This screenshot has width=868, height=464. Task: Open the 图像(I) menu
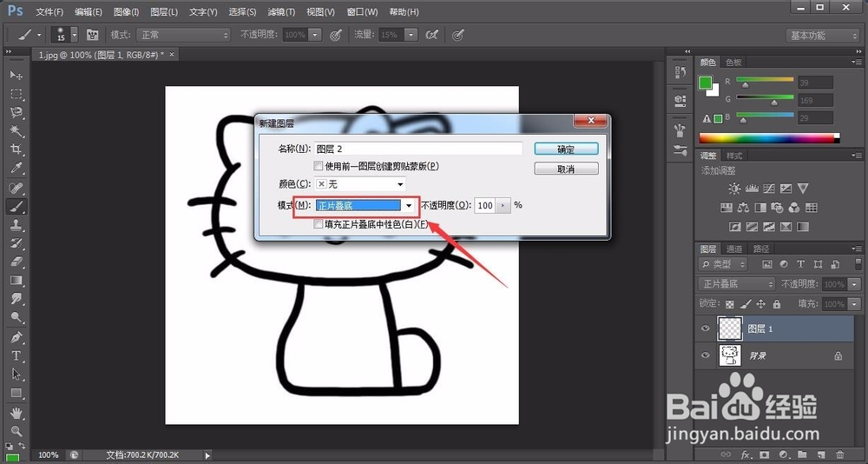(x=126, y=11)
